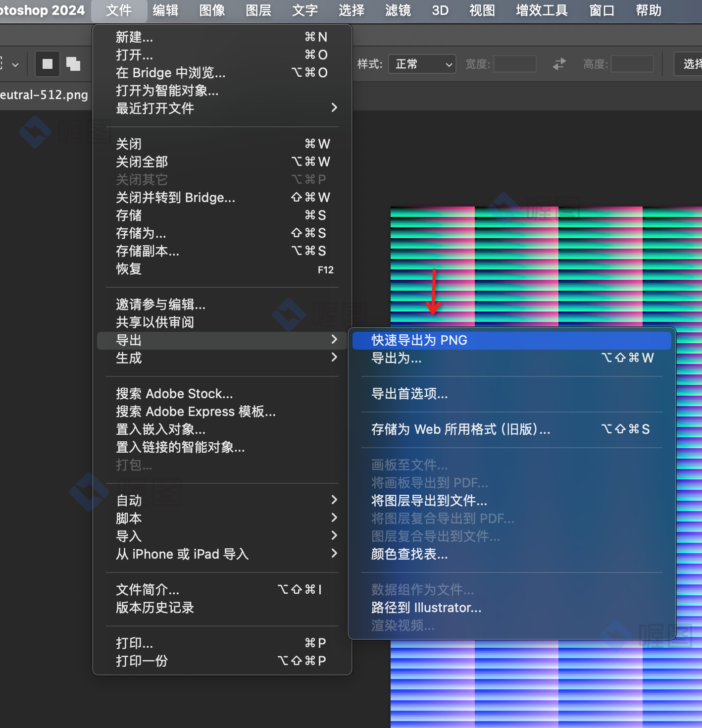Open the 滤镜 menu

[x=398, y=10]
